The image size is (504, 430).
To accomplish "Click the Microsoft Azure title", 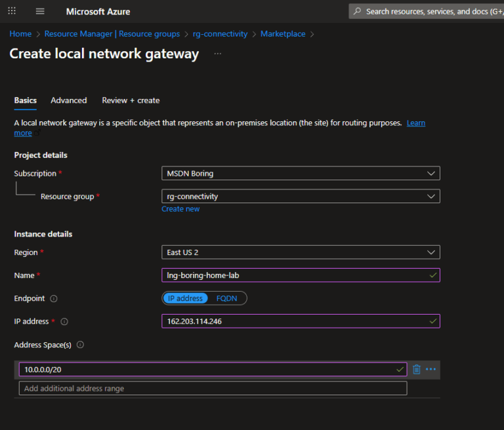I will pos(98,12).
